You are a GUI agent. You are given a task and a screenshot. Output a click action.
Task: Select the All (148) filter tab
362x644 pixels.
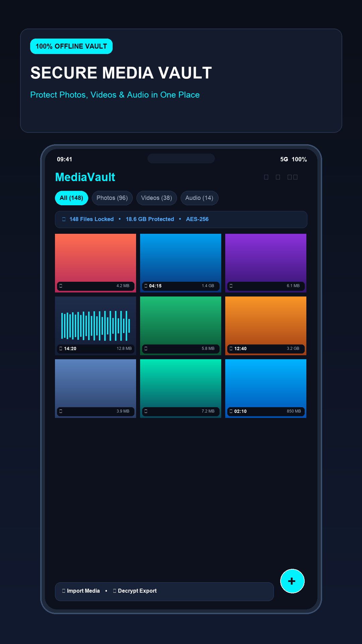pos(71,198)
